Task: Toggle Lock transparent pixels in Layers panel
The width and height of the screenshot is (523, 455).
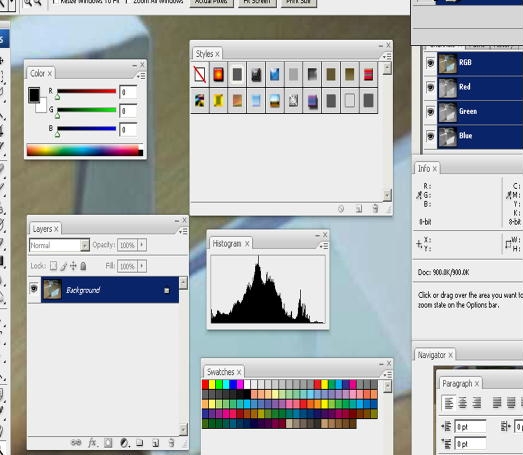Action: tap(53, 266)
